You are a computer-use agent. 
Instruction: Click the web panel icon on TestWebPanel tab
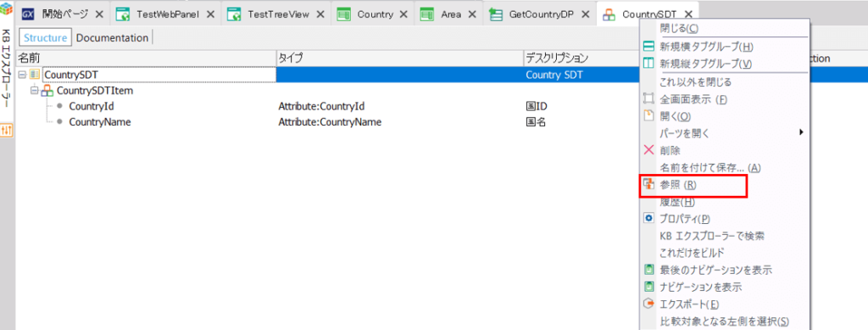pos(124,14)
